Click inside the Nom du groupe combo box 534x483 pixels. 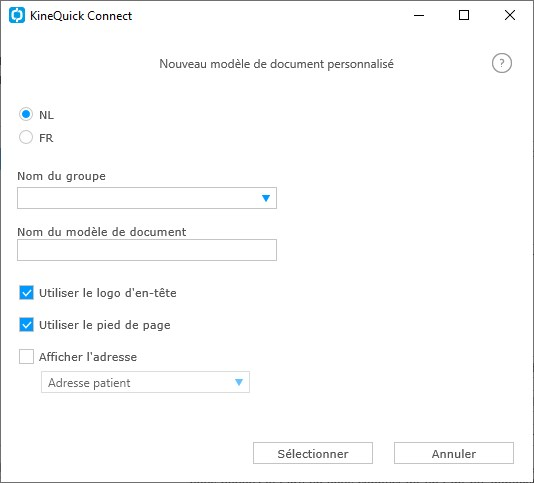[147, 198]
